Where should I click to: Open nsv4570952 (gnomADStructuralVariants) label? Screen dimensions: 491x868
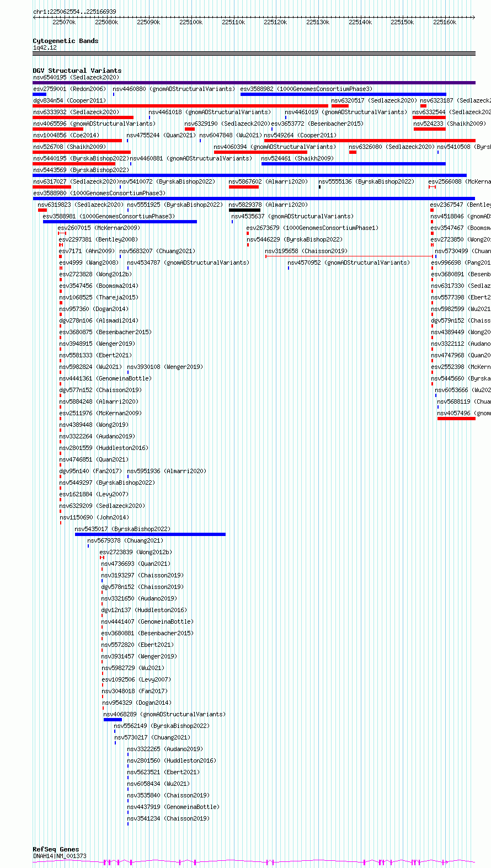click(349, 262)
